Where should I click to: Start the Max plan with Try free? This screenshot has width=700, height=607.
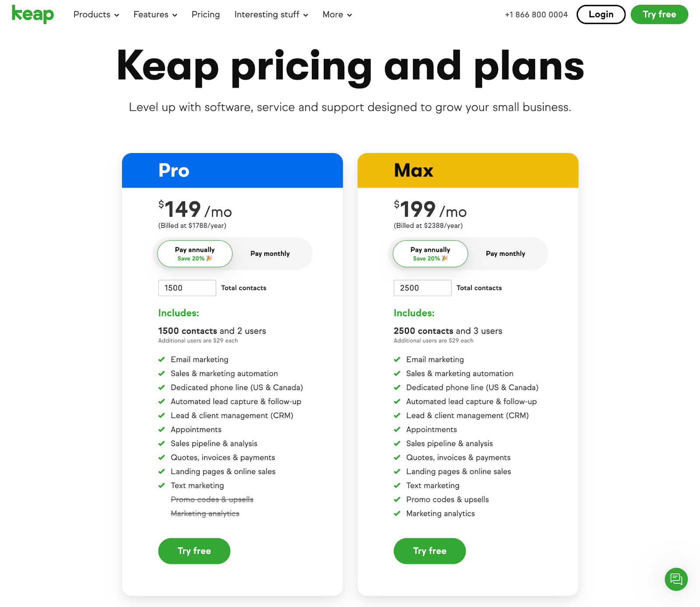[430, 551]
